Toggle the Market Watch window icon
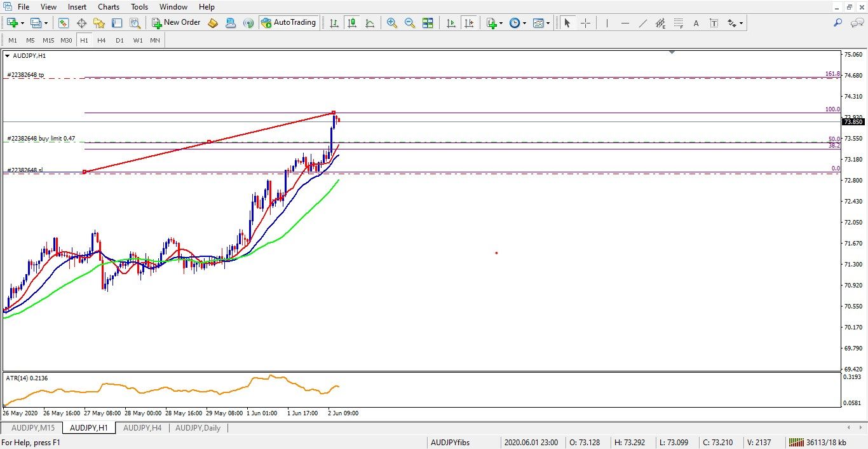 click(x=64, y=23)
